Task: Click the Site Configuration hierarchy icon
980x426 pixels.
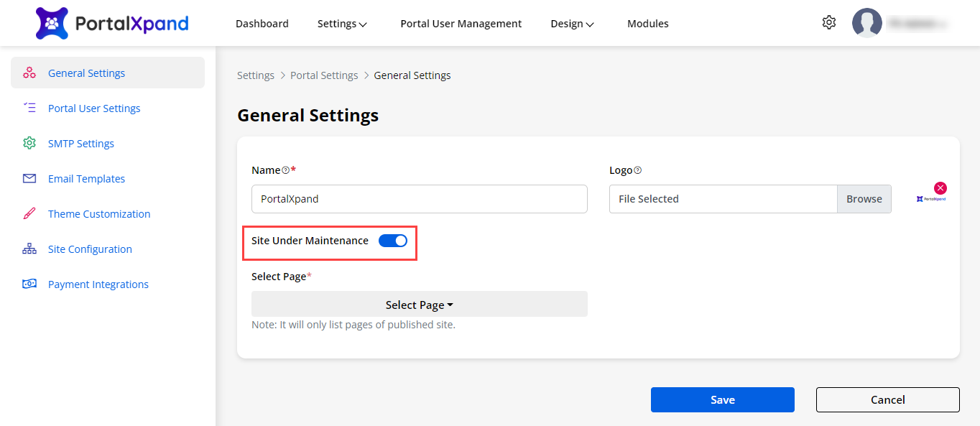Action: click(x=29, y=249)
